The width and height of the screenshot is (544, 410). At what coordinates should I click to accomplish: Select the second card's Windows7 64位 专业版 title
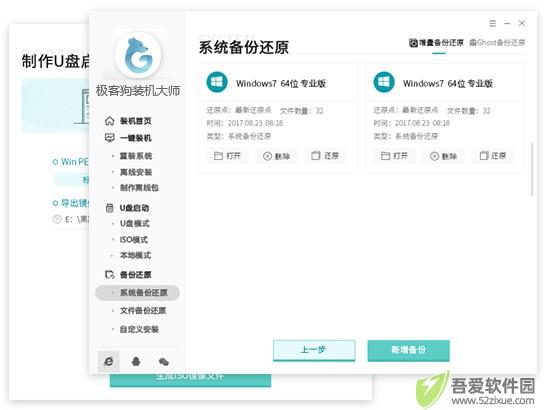click(x=448, y=83)
